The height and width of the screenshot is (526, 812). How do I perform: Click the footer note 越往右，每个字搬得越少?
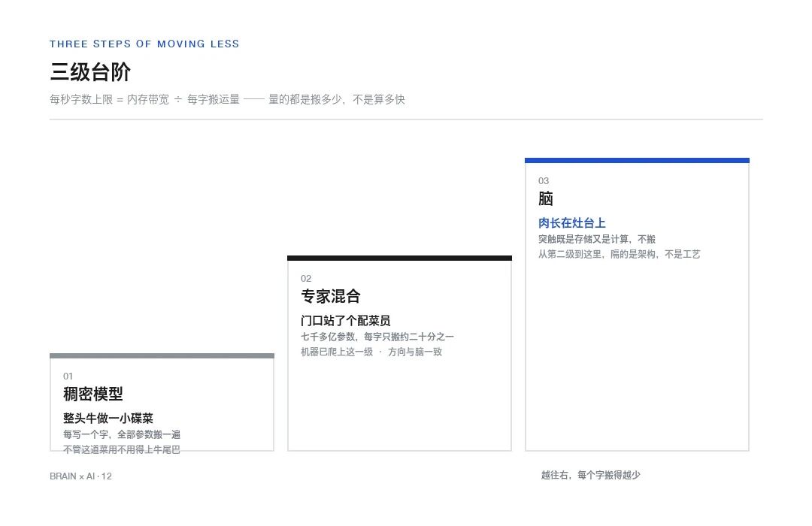point(591,475)
